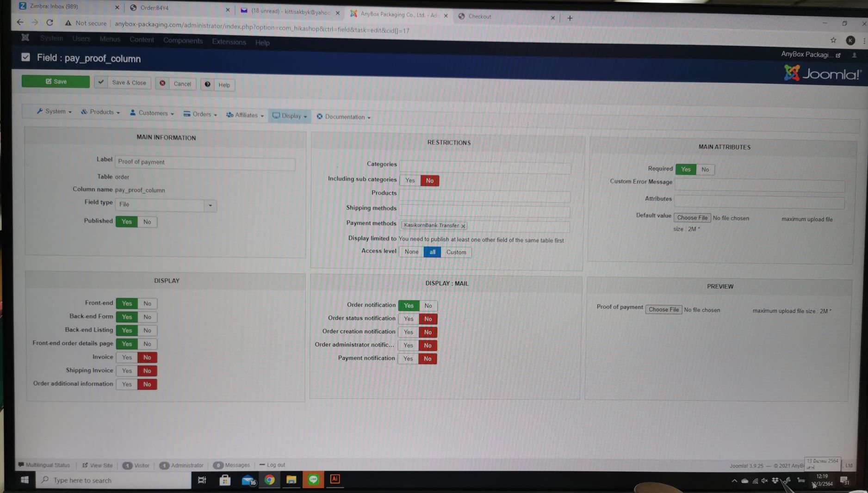The width and height of the screenshot is (868, 493).
Task: Open a new browser tab
Action: 570,18
